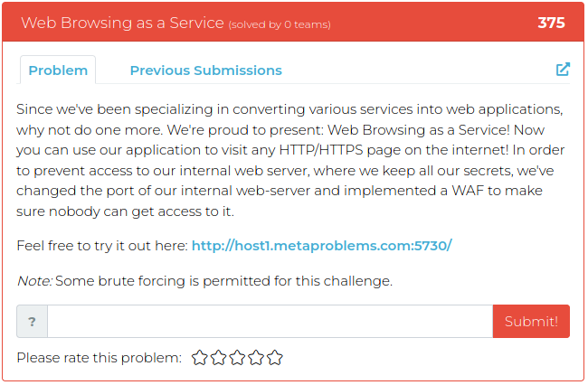Click the Please rate this problem label

point(99,358)
